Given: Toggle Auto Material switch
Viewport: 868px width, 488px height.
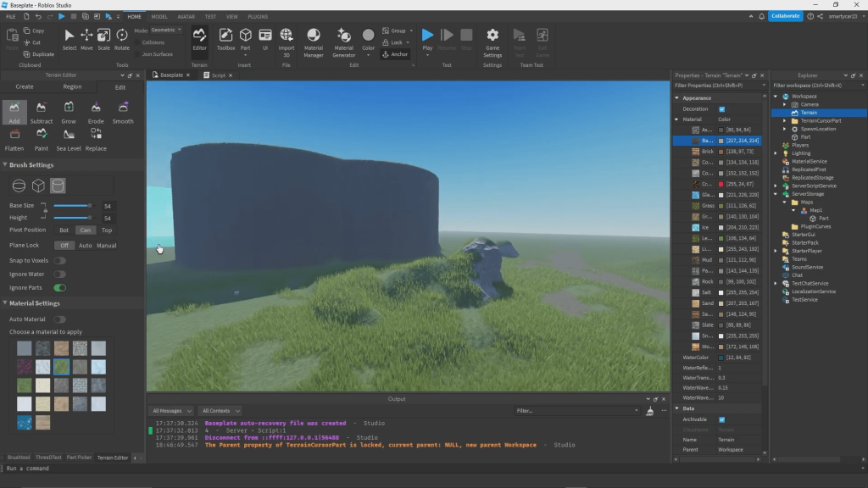Looking at the screenshot, I should (x=60, y=319).
